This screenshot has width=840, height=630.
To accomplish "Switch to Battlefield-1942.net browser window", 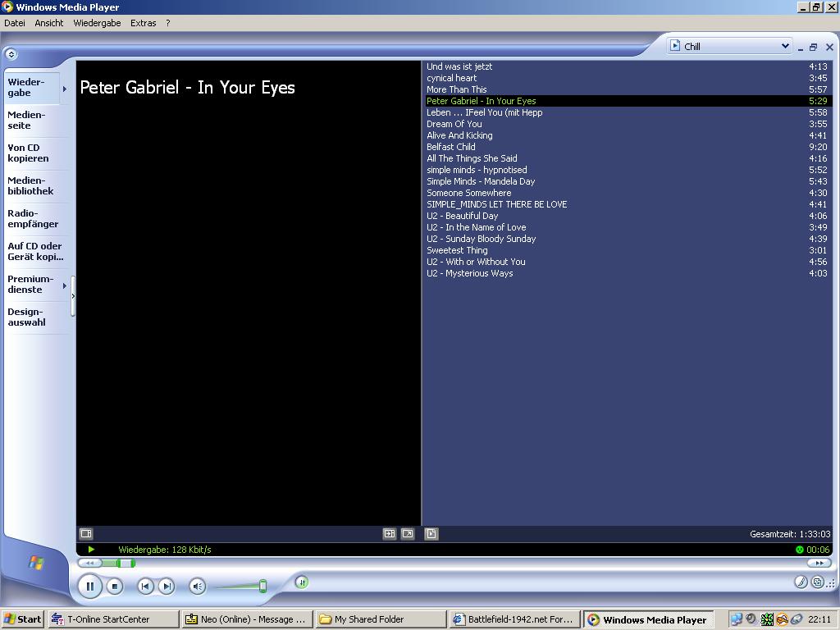I will coord(514,619).
